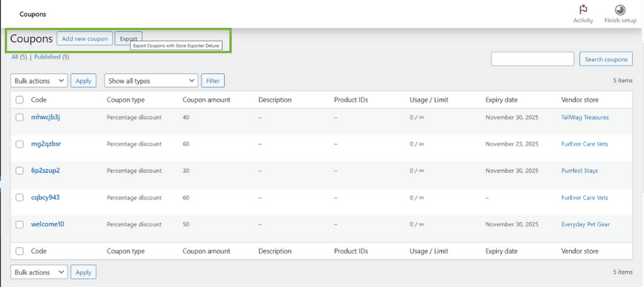Click inside the coupon search field

tap(532, 59)
